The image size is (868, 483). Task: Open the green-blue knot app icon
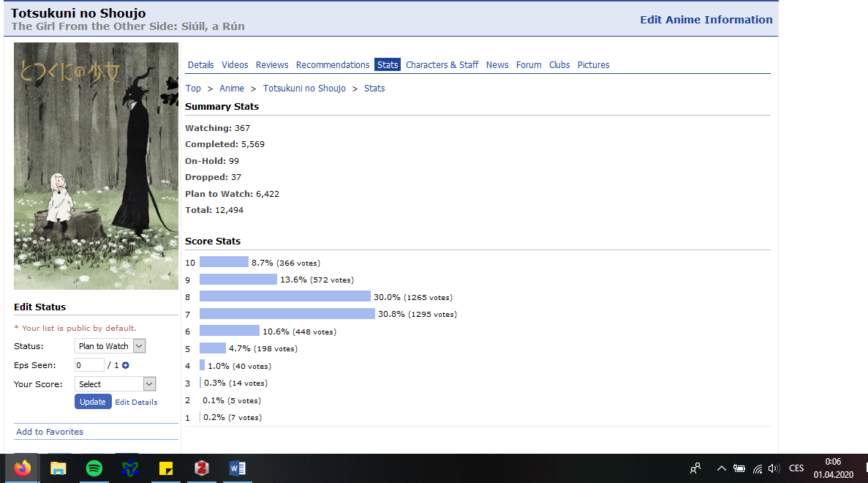(x=130, y=468)
